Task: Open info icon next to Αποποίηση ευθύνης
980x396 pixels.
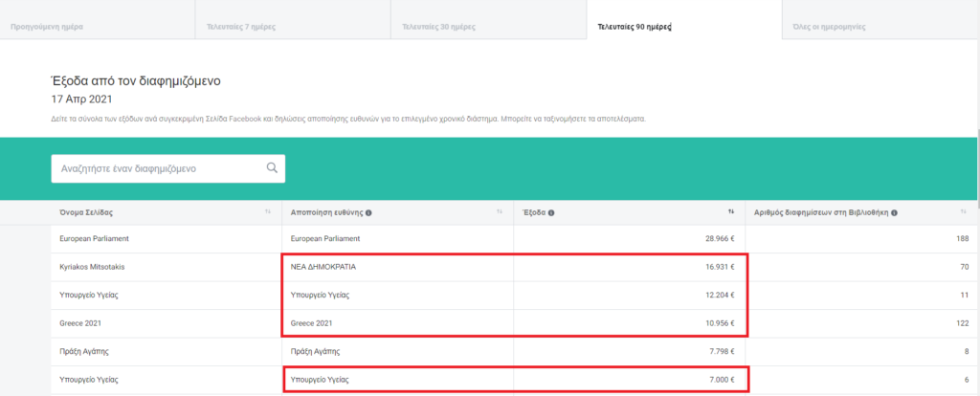Action: pyautogui.click(x=368, y=213)
